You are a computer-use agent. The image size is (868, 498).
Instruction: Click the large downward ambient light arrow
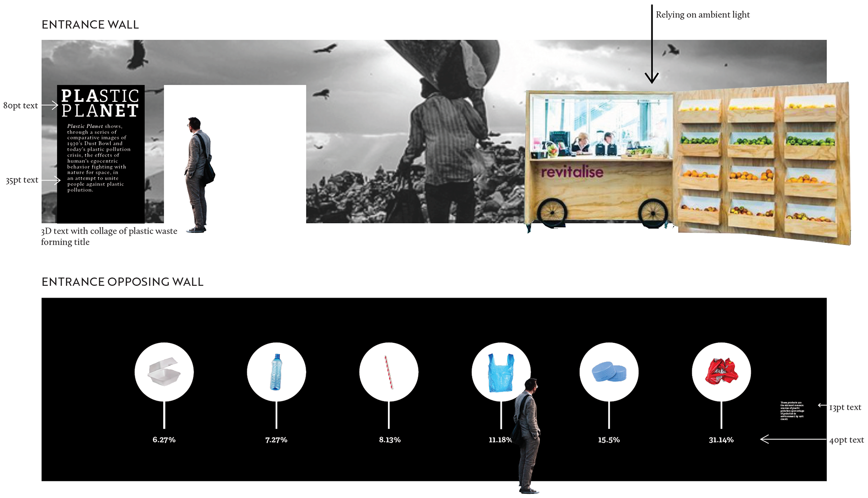tap(651, 44)
